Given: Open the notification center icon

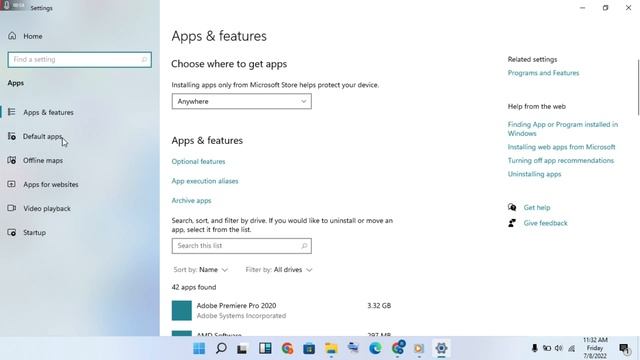Looking at the screenshot, I should (624, 349).
